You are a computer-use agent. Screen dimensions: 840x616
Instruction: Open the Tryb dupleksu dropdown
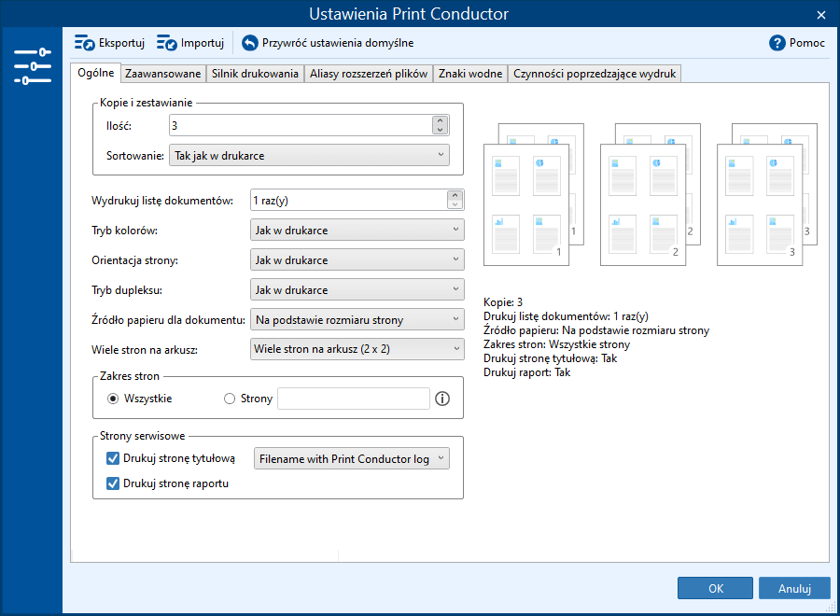point(357,289)
